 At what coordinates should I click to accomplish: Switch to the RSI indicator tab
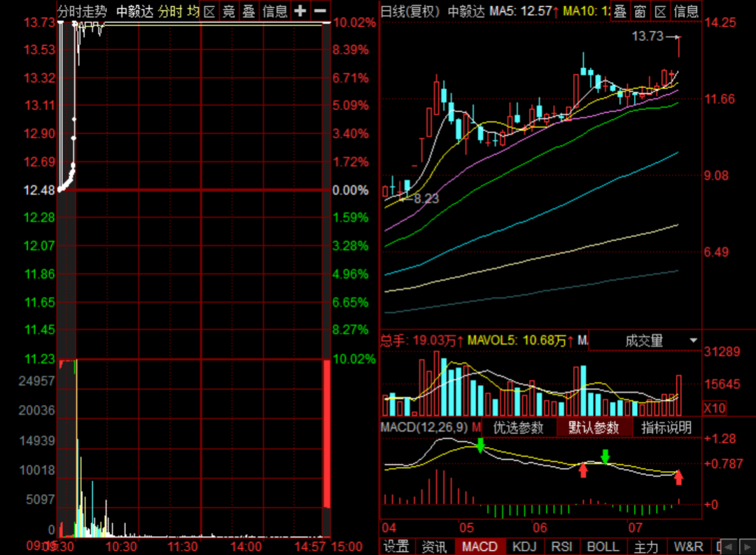click(561, 547)
